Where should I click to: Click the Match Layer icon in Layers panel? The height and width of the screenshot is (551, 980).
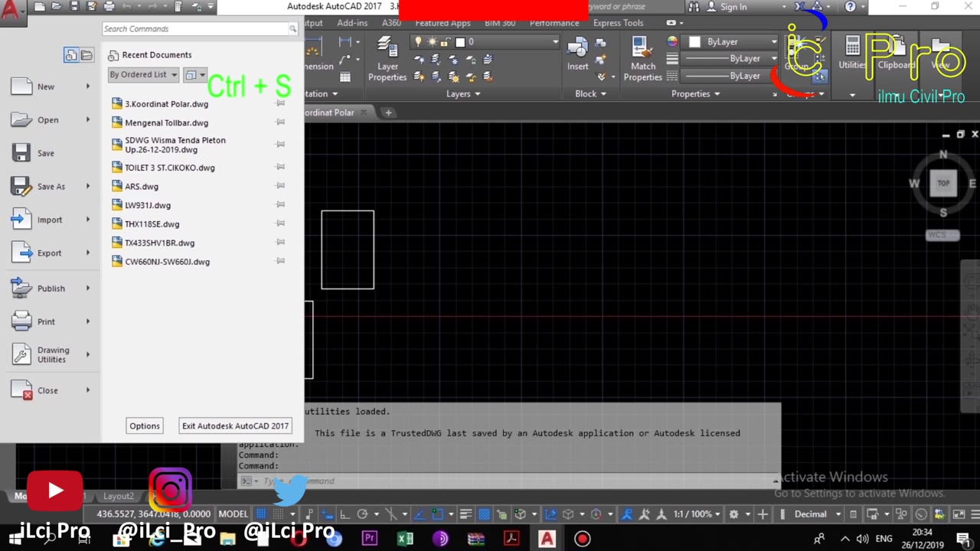coord(488,77)
